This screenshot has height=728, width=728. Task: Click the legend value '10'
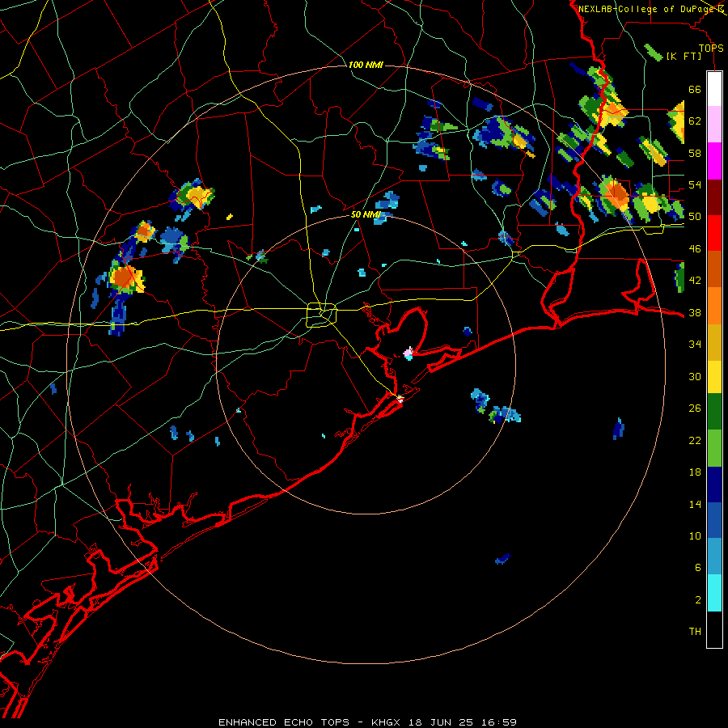695,536
